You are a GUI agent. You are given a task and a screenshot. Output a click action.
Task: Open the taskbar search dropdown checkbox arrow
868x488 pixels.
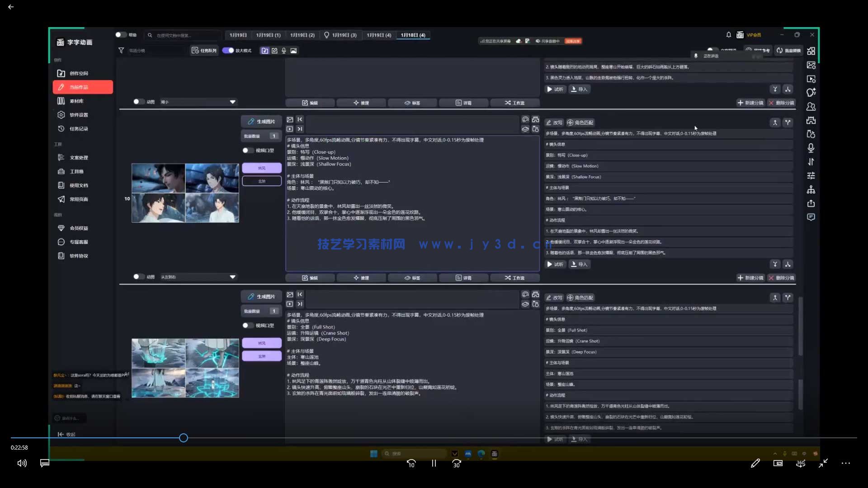tap(455, 453)
